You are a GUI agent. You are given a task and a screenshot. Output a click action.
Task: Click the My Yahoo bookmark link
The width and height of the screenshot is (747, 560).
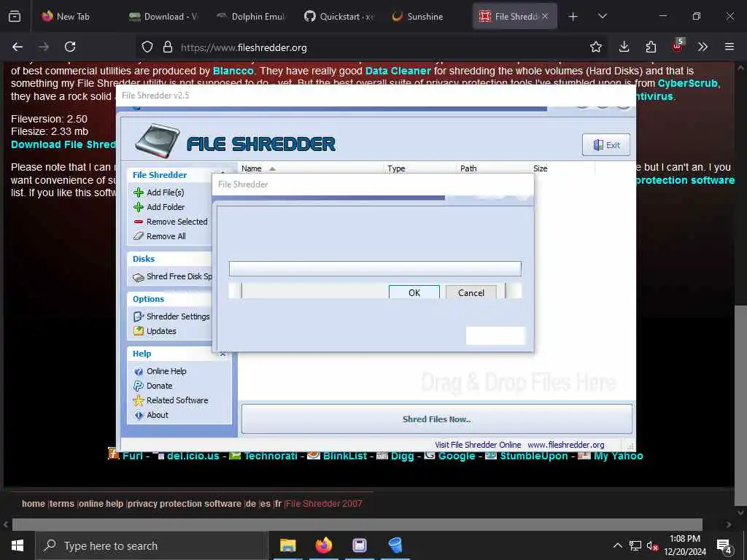click(618, 456)
